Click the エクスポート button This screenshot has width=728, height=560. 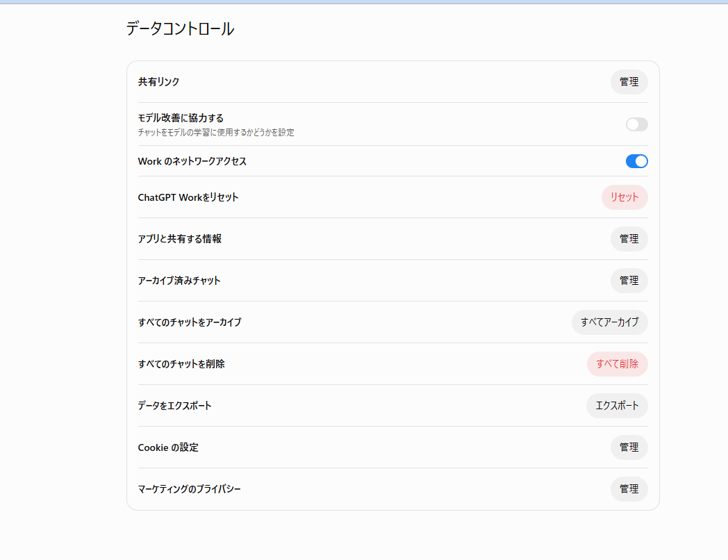pos(617,406)
